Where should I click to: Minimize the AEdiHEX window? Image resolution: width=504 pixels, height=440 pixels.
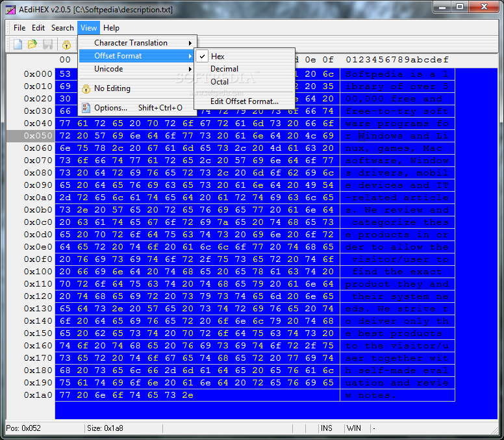point(442,7)
